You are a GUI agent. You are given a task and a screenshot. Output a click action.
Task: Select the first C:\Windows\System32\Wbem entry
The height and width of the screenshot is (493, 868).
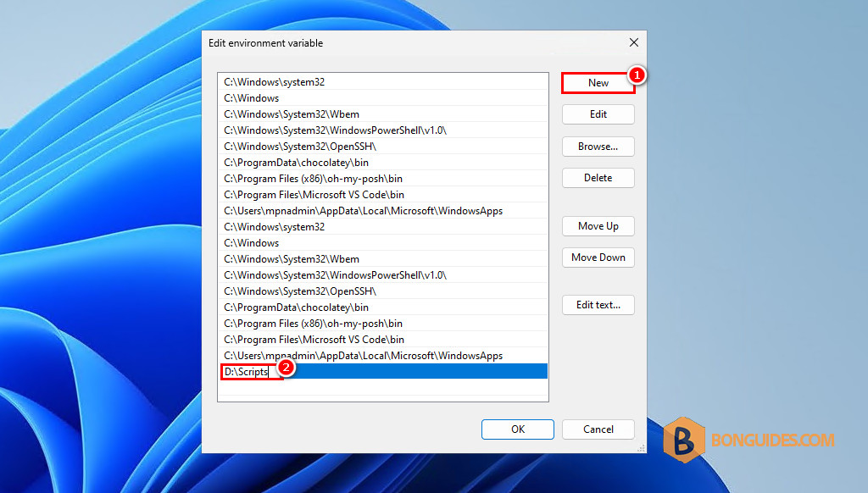point(383,114)
